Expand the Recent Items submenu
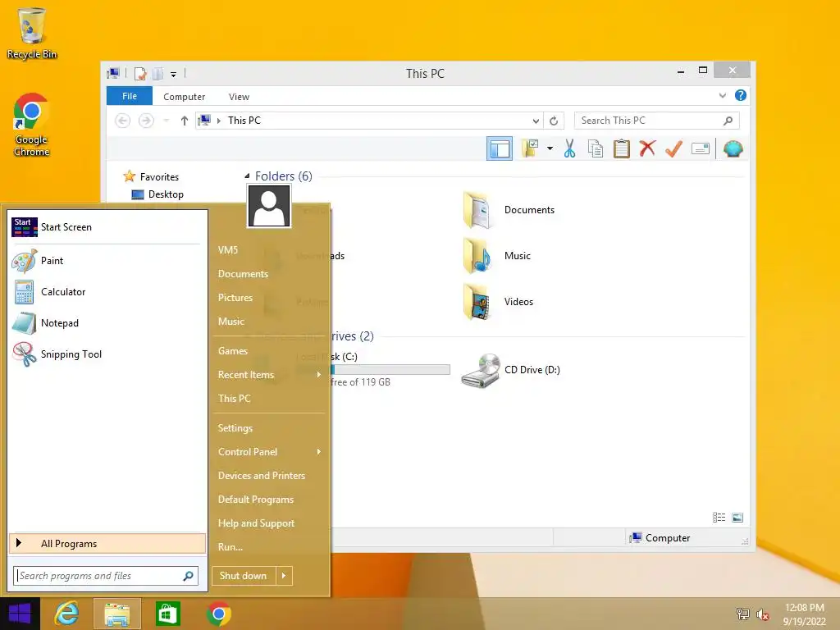Screen dimensions: 840x630 pos(269,375)
